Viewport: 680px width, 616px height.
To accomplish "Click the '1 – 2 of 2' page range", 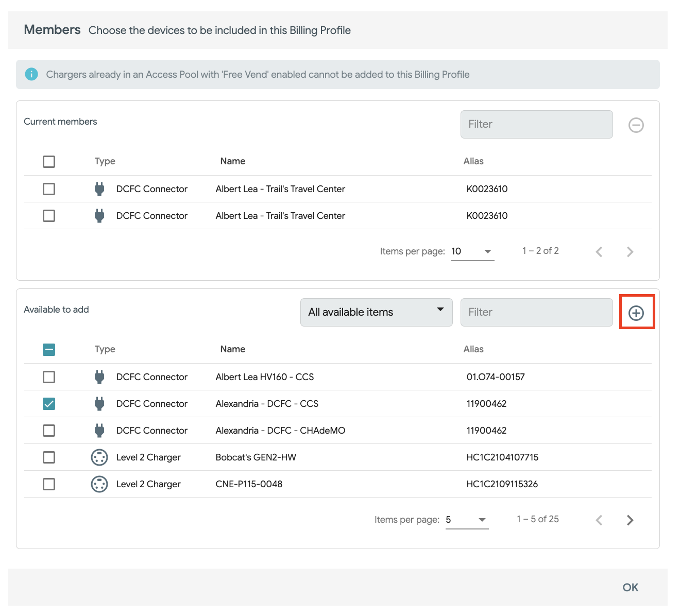I will [x=540, y=251].
